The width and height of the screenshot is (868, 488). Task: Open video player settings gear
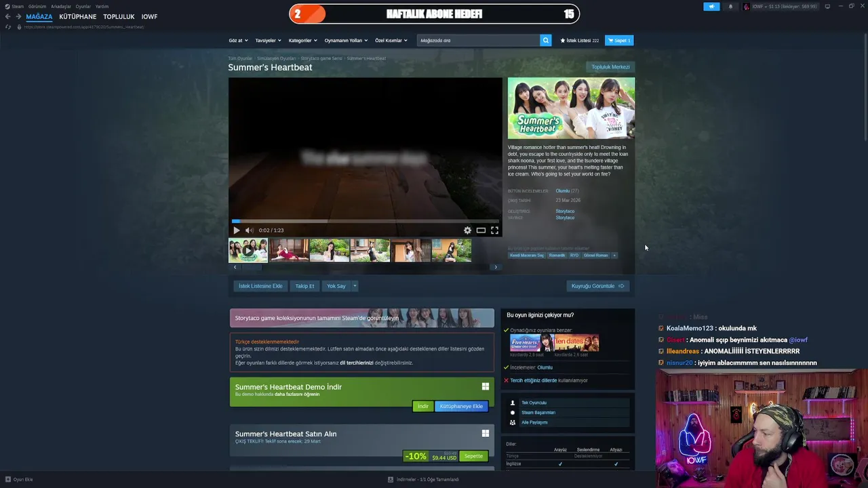pyautogui.click(x=467, y=230)
